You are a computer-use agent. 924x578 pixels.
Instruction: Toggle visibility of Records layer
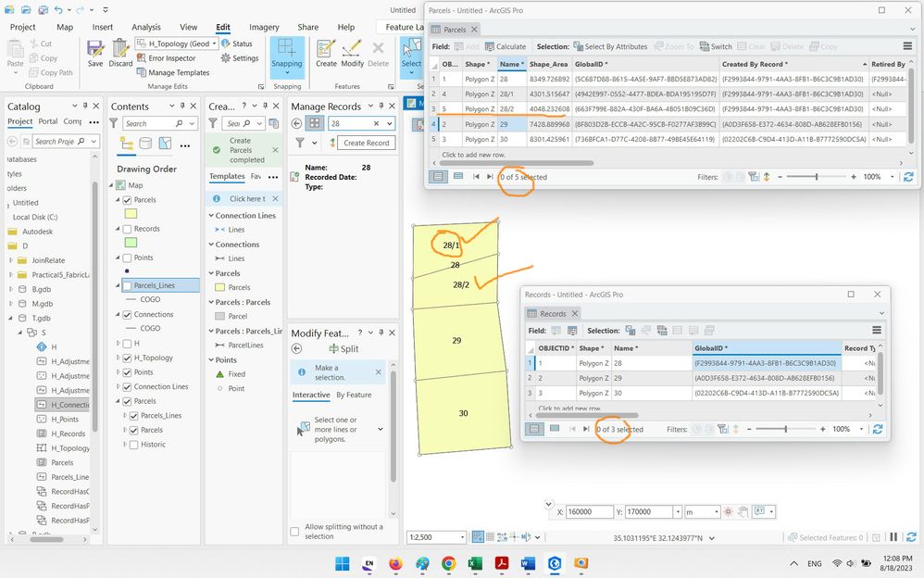pos(127,229)
